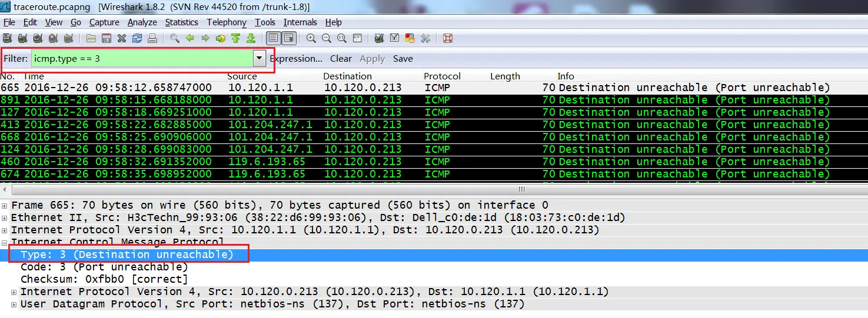This screenshot has width=868, height=318.
Task: Click into the icmp.type == 3 filter field
Action: pos(141,58)
